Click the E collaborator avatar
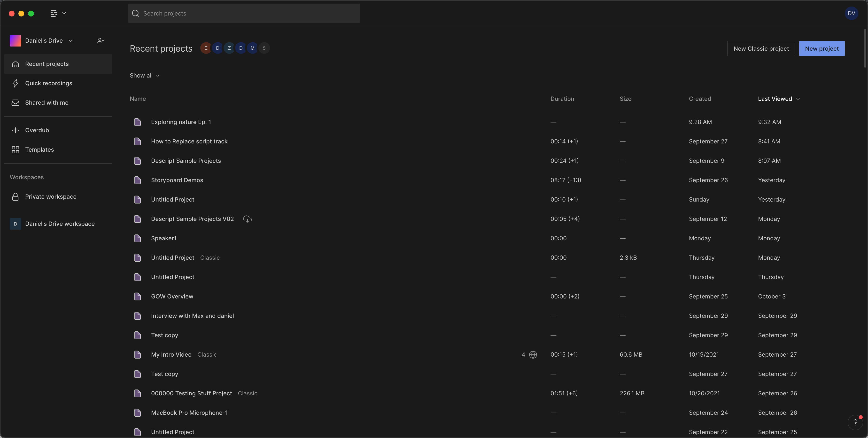The height and width of the screenshot is (438, 868). pos(206,48)
